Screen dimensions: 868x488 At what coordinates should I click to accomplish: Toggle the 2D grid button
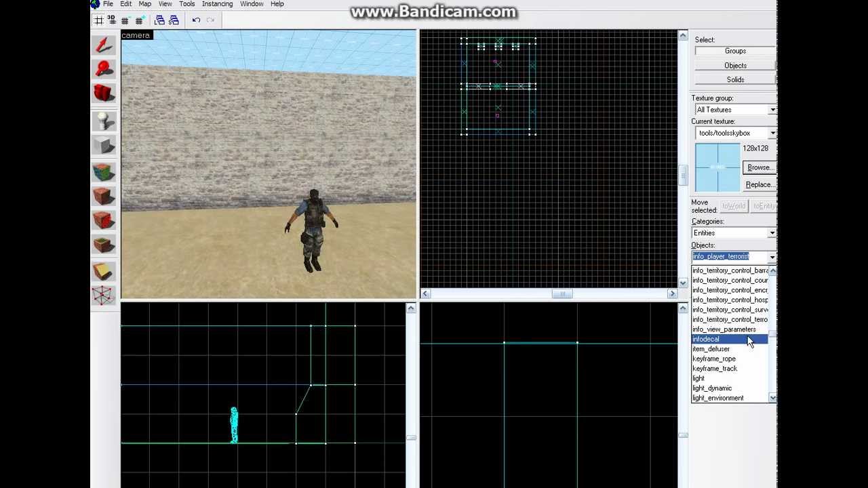[98, 20]
